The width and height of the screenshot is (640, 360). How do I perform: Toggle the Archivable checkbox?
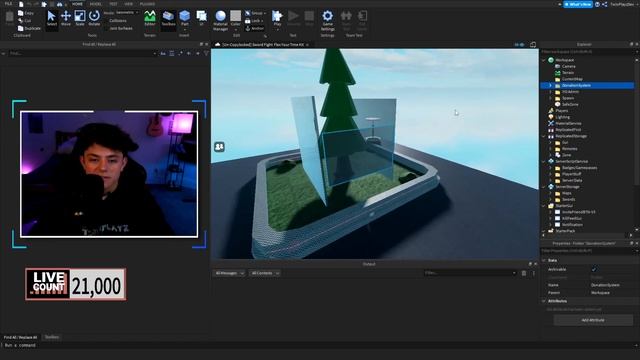[x=594, y=269]
